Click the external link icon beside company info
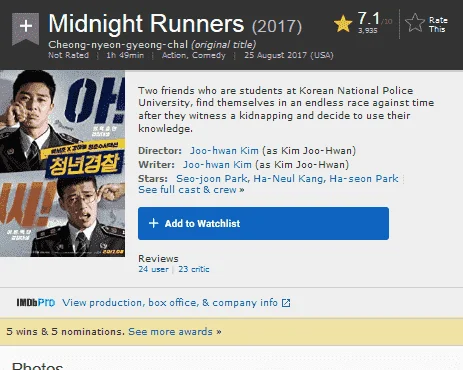 tap(286, 303)
